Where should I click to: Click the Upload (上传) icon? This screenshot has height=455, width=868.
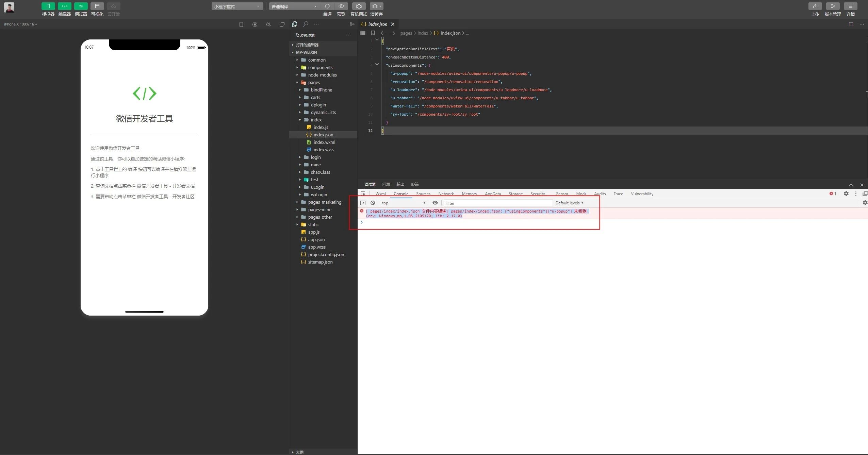point(815,6)
